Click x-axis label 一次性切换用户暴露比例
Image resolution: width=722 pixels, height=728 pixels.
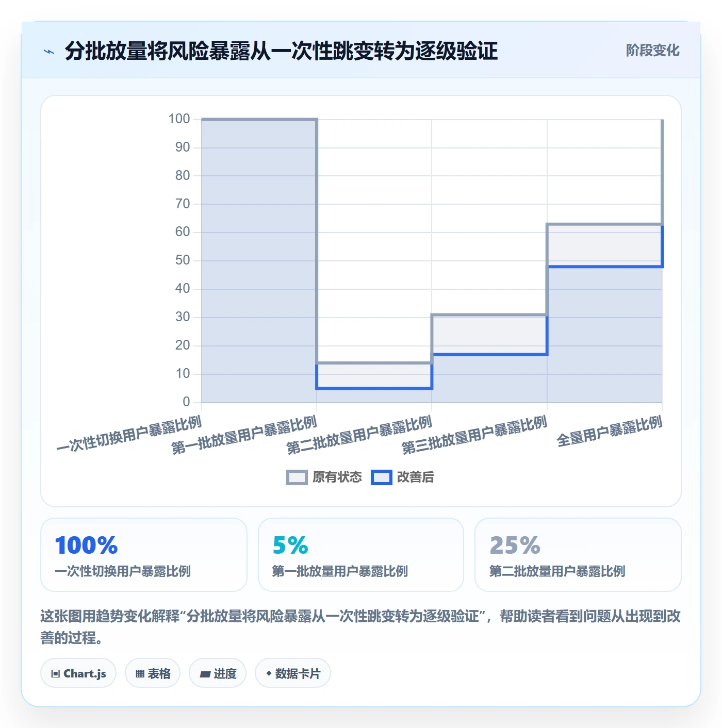(129, 434)
